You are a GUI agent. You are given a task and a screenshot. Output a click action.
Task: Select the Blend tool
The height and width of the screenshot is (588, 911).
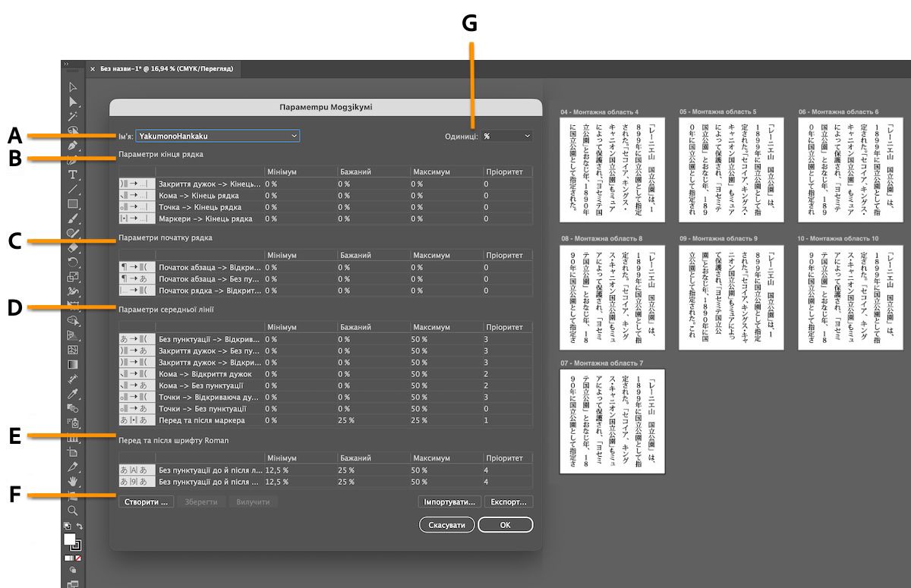[x=73, y=408]
